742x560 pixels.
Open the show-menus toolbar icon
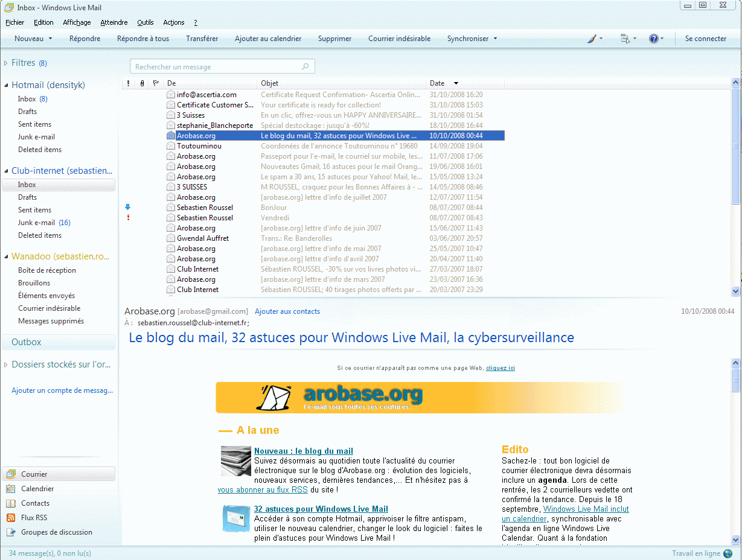(x=625, y=39)
